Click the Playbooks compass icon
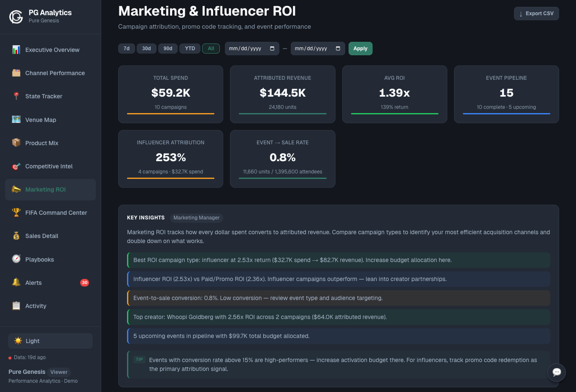576x392 pixels. click(x=16, y=259)
